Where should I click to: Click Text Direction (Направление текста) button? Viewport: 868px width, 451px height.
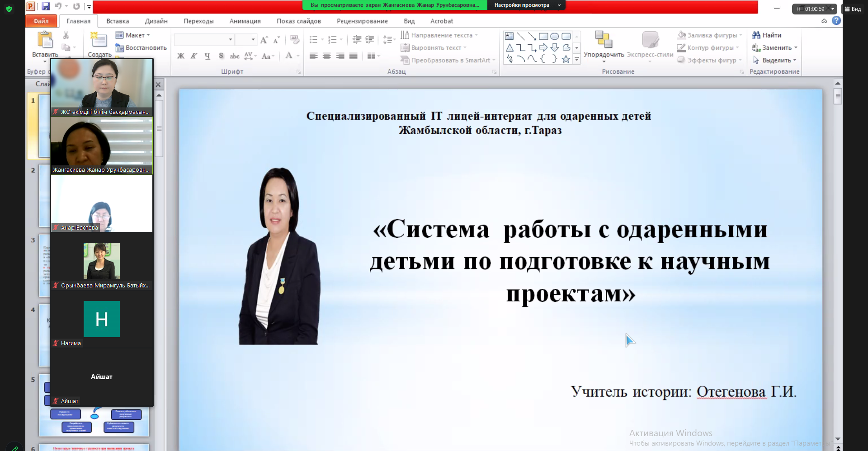coord(439,35)
